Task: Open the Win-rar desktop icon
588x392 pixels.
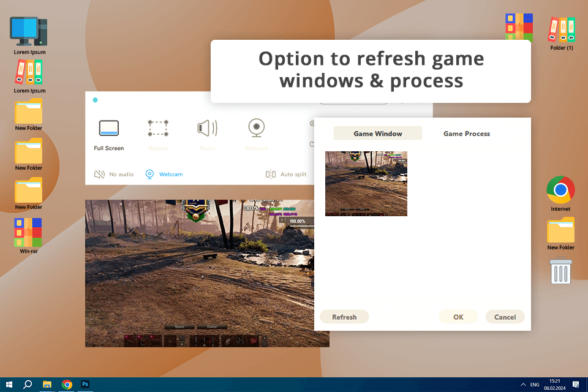Action: pos(29,236)
